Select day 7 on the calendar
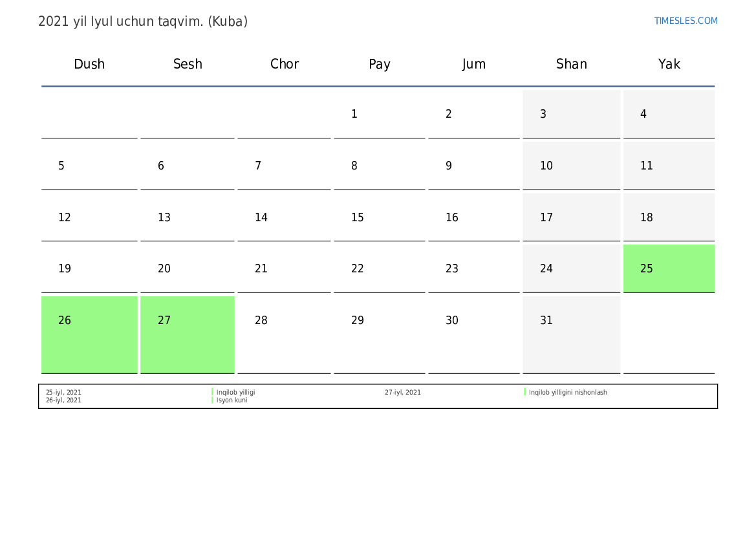Image resolution: width=756 pixels, height=535 pixels. pyautogui.click(x=285, y=166)
